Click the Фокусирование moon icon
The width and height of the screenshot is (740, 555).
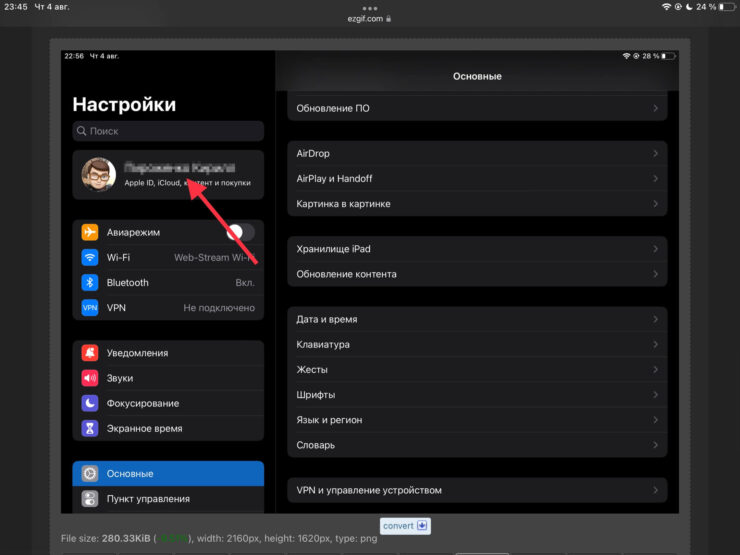tap(90, 403)
